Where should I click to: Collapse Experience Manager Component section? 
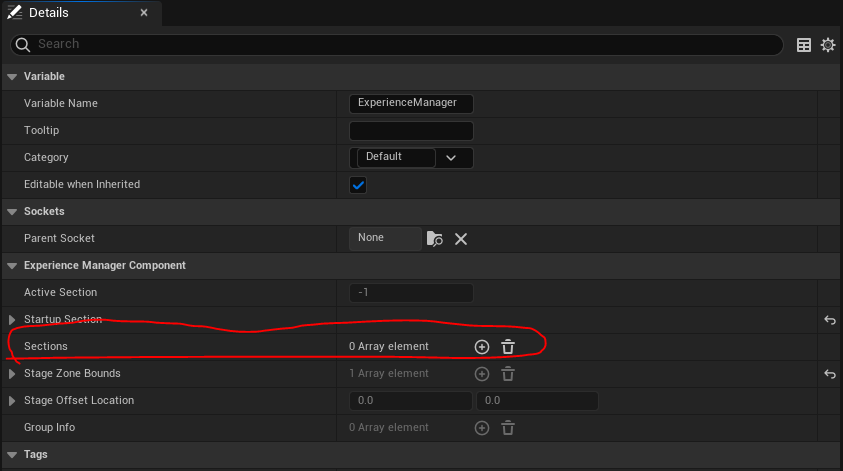(x=12, y=266)
